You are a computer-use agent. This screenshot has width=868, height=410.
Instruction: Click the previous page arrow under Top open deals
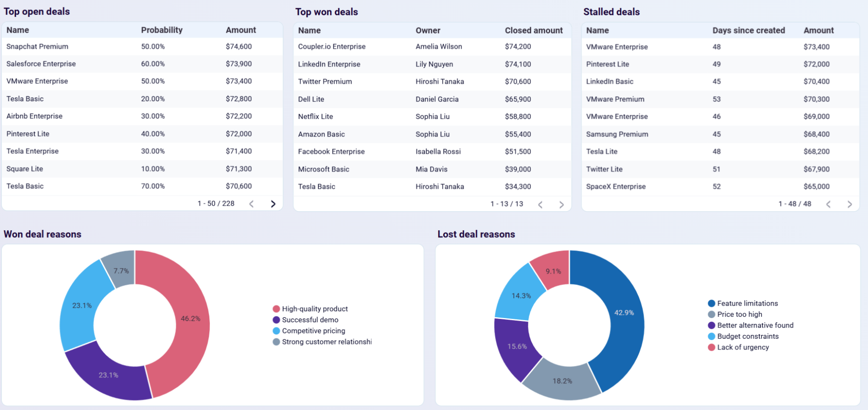coord(251,203)
